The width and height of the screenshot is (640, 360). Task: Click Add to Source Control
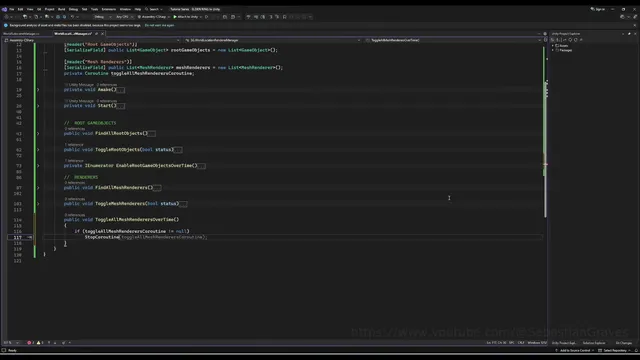point(575,351)
